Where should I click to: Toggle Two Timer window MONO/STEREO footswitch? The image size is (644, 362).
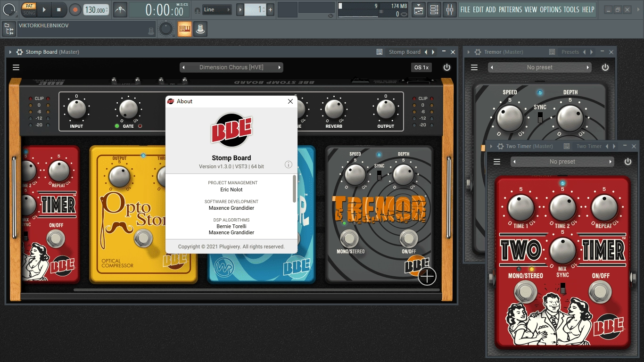tap(525, 292)
